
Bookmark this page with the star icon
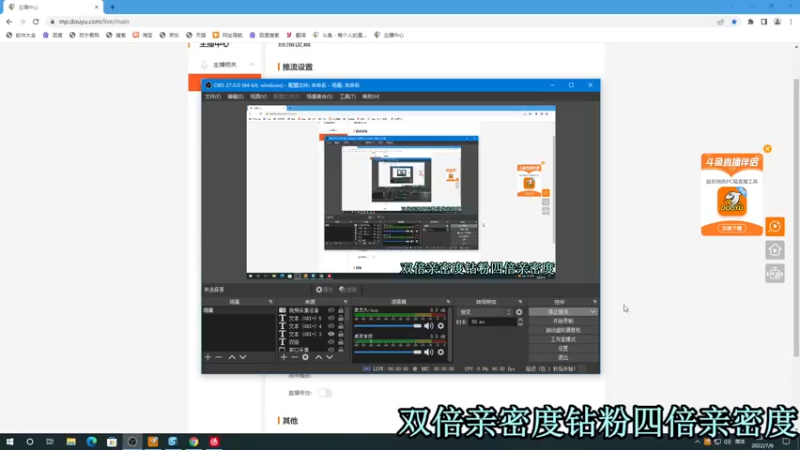(x=734, y=21)
